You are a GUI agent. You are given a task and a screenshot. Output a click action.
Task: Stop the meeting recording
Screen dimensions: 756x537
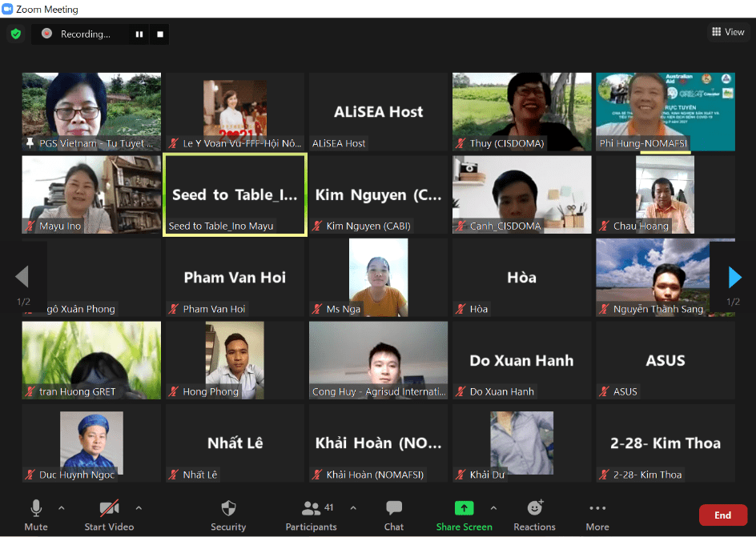pos(160,34)
